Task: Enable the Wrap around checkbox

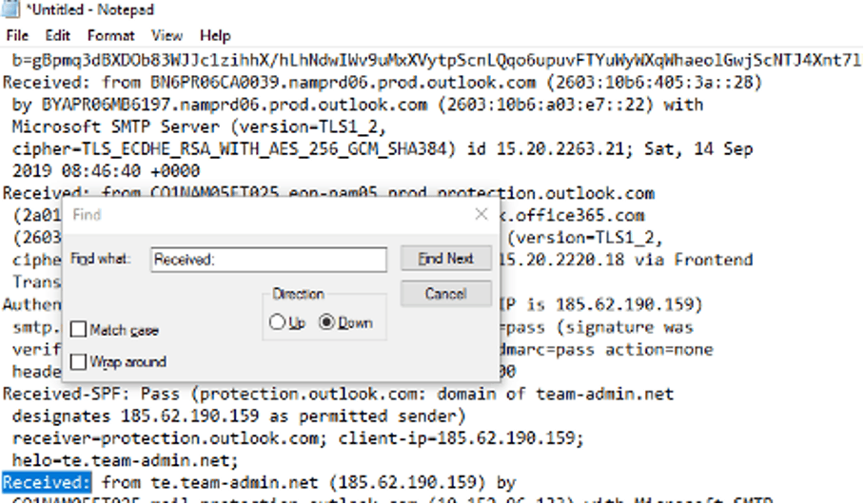Action: tap(79, 361)
